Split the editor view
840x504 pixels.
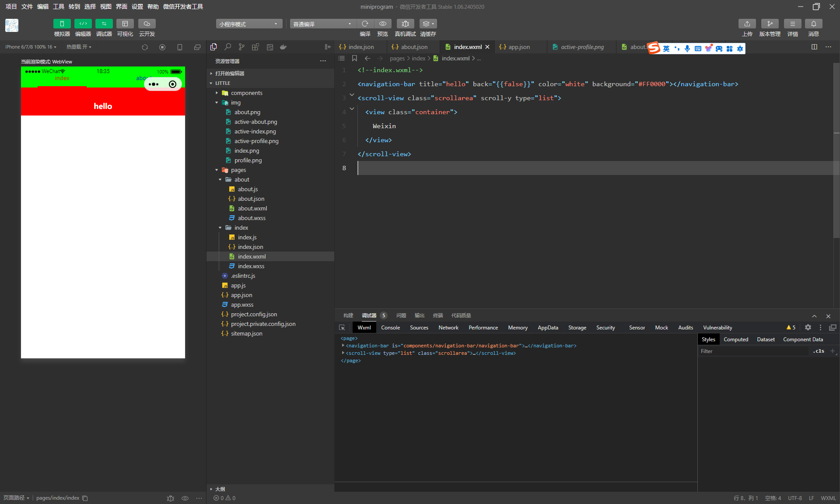point(814,47)
